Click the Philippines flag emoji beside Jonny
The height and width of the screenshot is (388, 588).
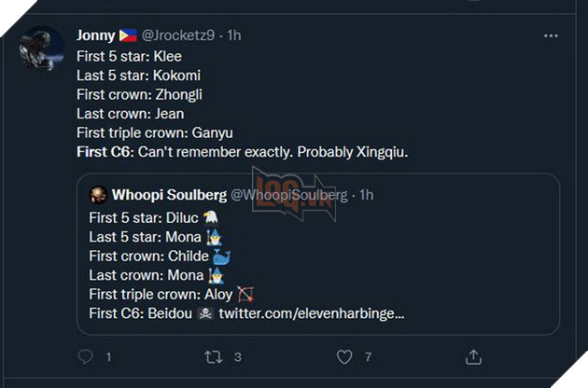[x=128, y=35]
